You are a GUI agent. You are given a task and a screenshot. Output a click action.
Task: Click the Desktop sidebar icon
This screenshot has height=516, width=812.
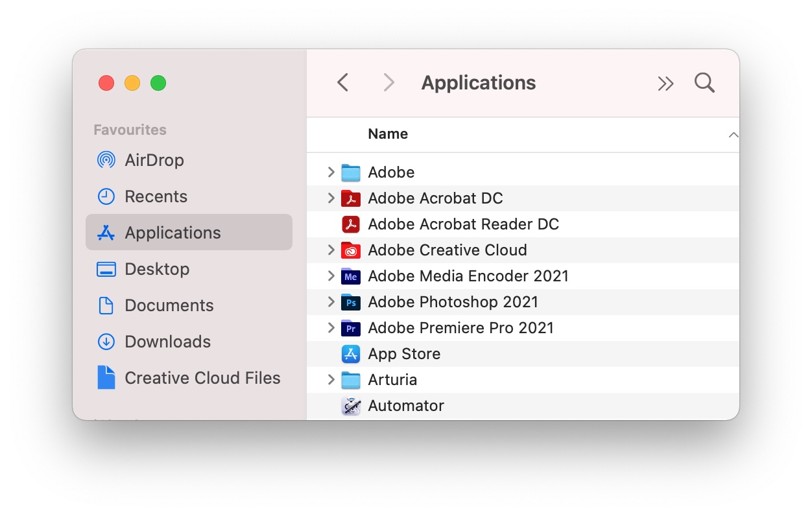[x=106, y=269]
